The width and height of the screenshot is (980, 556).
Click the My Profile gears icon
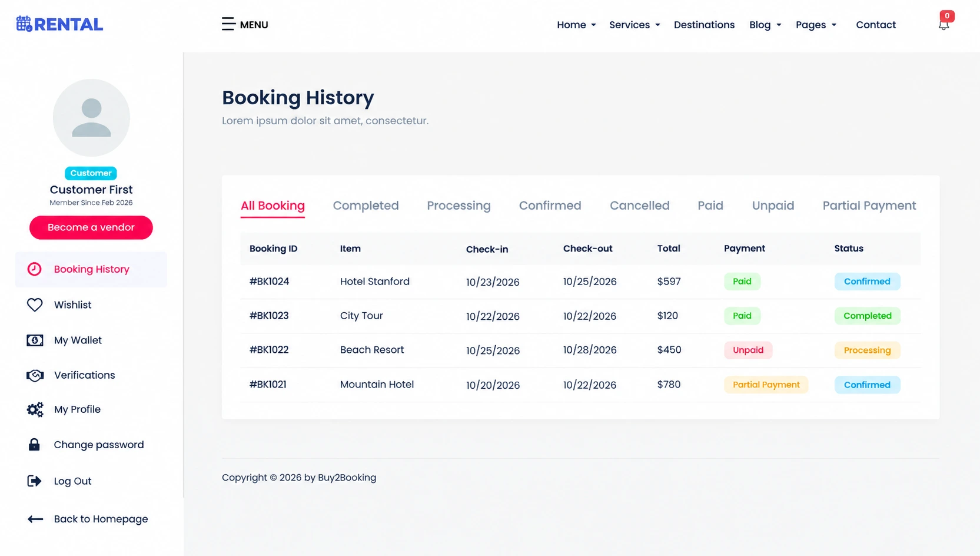click(x=35, y=409)
